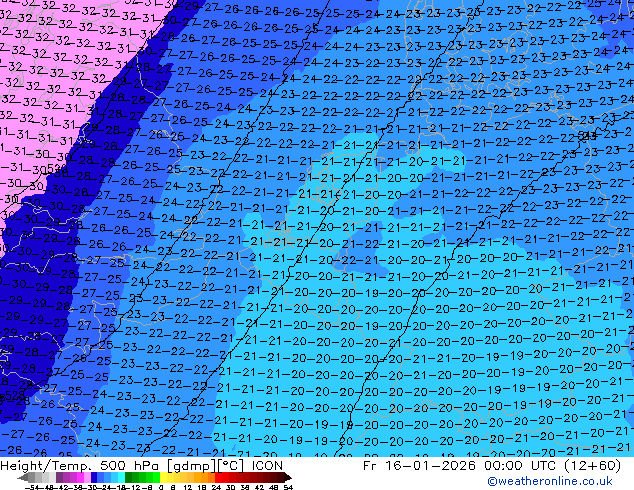This screenshot has height=490, width=634.
Task: Click the gray left arrow of the legend
Action: click(x=22, y=478)
